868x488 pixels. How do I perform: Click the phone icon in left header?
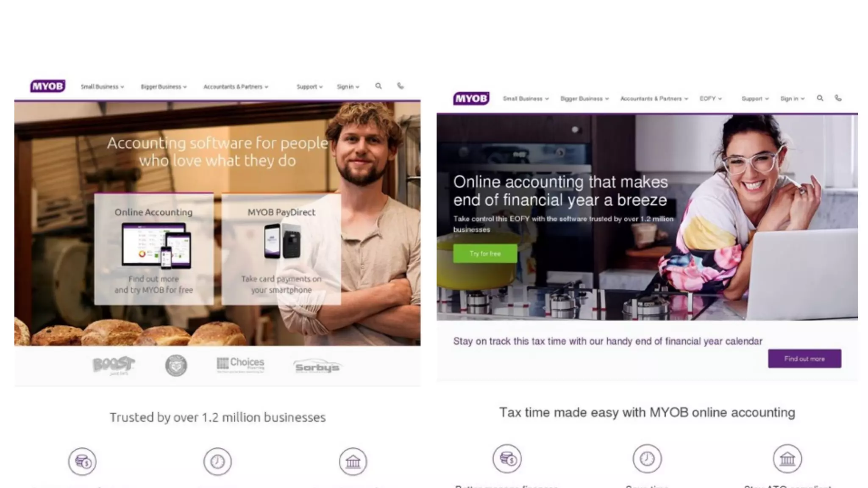point(401,86)
